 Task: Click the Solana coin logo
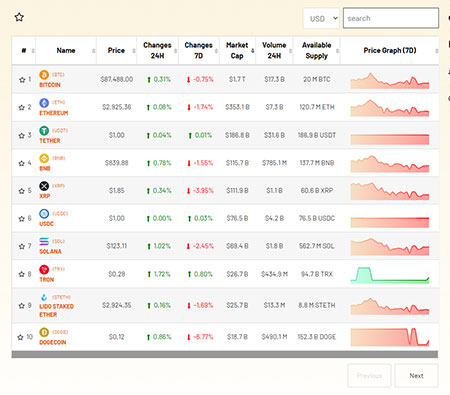tap(44, 241)
